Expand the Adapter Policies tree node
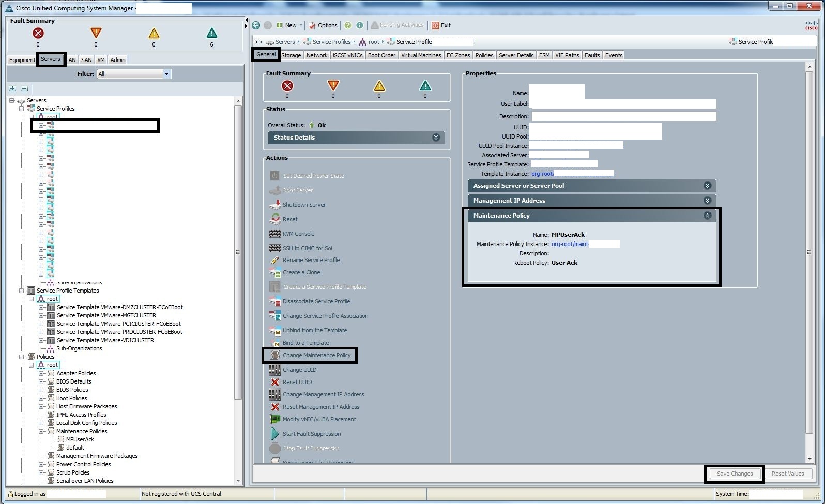Image resolution: width=825 pixels, height=504 pixels. (x=41, y=373)
